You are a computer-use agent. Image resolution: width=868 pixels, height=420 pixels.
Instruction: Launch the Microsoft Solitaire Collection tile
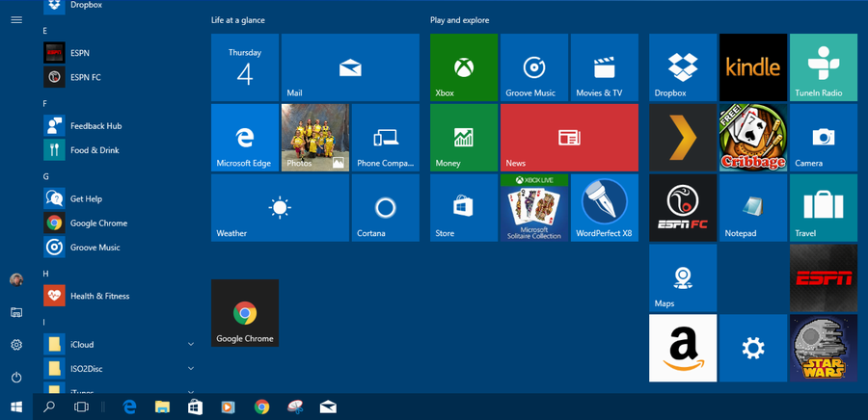tap(534, 208)
